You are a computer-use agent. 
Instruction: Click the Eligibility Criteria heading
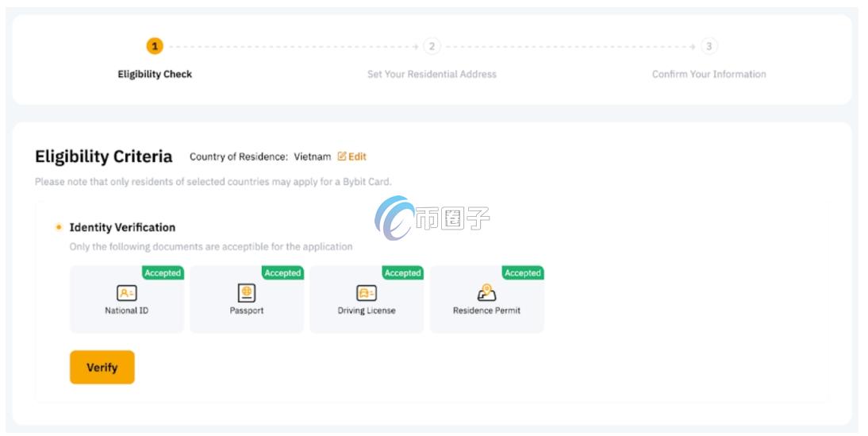103,156
